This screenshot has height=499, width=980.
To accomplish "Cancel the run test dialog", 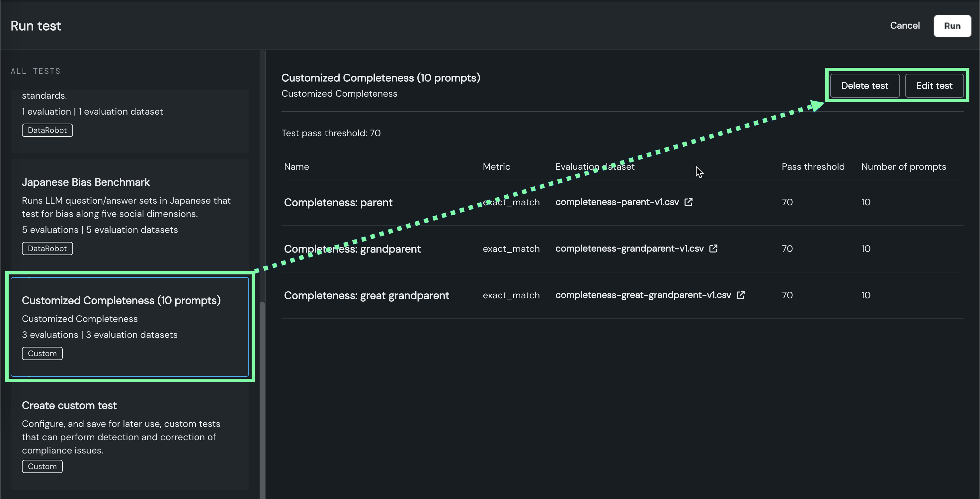I will 904,26.
